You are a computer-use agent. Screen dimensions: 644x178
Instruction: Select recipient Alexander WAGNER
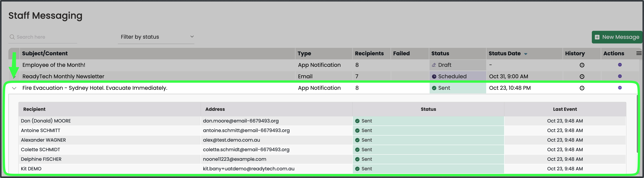43,140
